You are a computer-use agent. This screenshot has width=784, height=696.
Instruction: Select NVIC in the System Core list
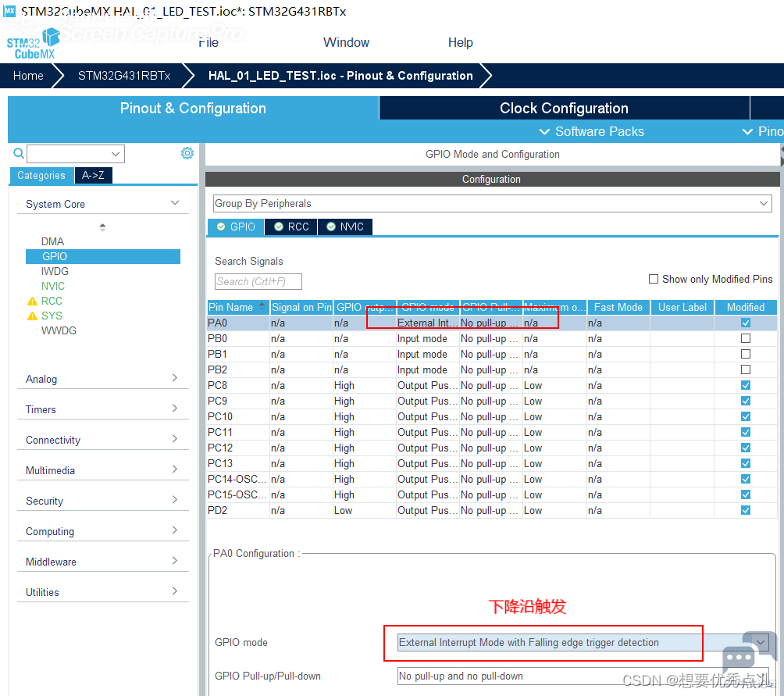click(53, 286)
